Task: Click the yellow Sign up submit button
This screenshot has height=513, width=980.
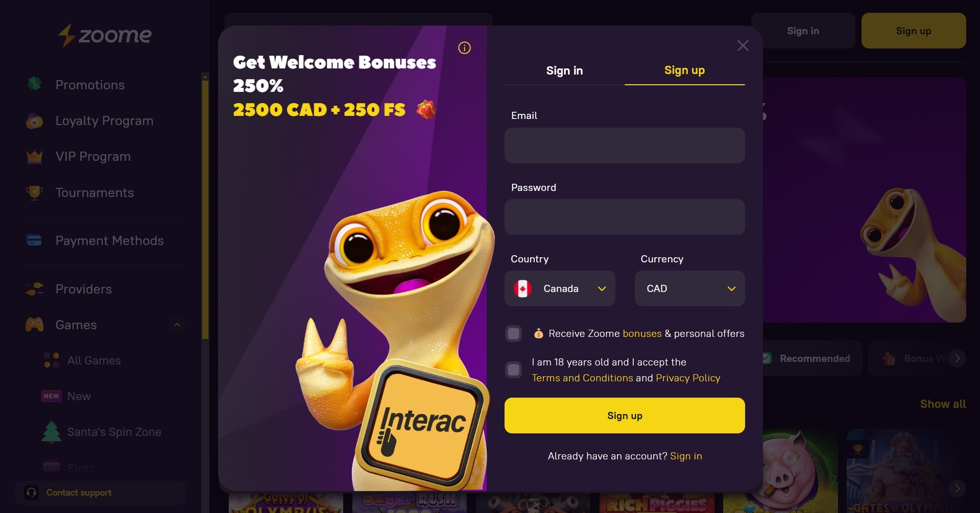Action: pos(625,416)
